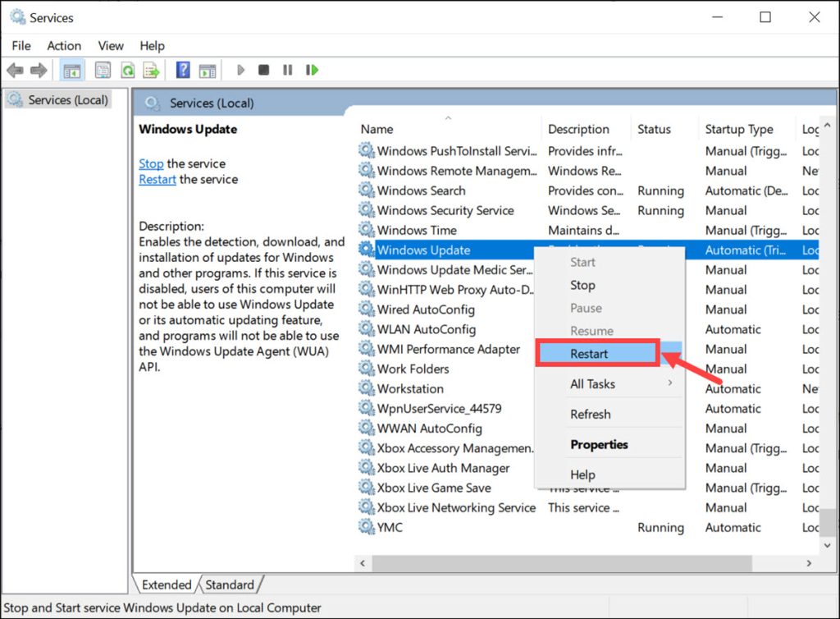
Task: Select Restart from the context menu
Action: pyautogui.click(x=596, y=353)
